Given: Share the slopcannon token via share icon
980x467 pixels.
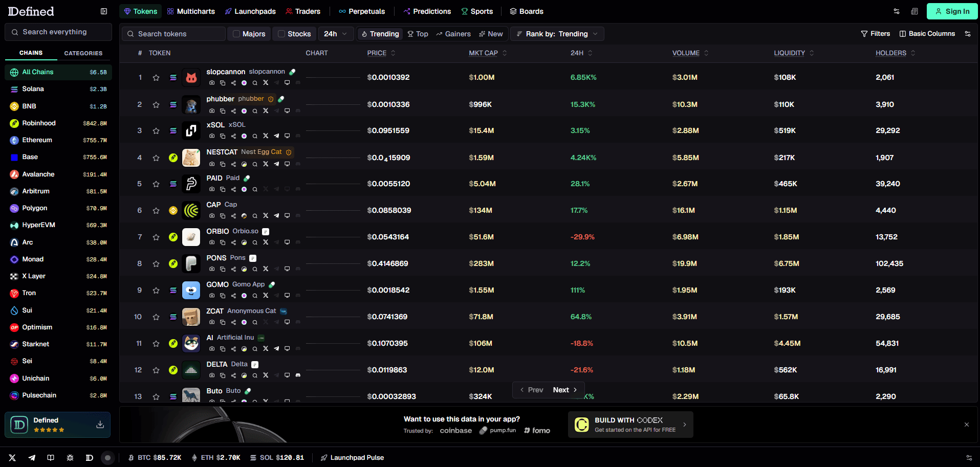Looking at the screenshot, I should click(233, 83).
